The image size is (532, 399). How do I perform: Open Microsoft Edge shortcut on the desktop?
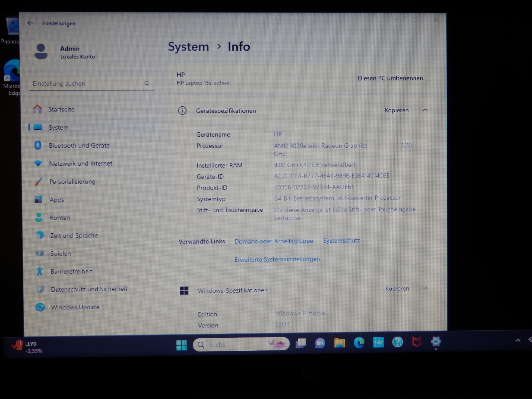[12, 77]
